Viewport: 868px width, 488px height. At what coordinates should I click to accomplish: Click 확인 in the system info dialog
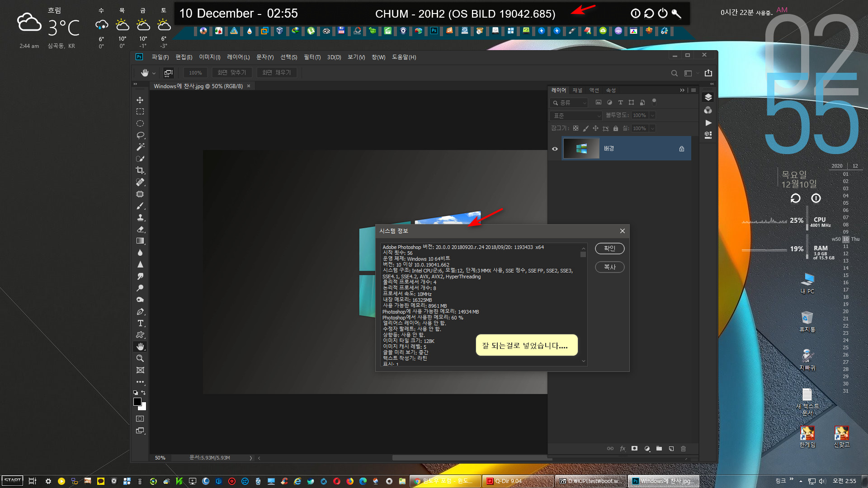[x=609, y=248]
